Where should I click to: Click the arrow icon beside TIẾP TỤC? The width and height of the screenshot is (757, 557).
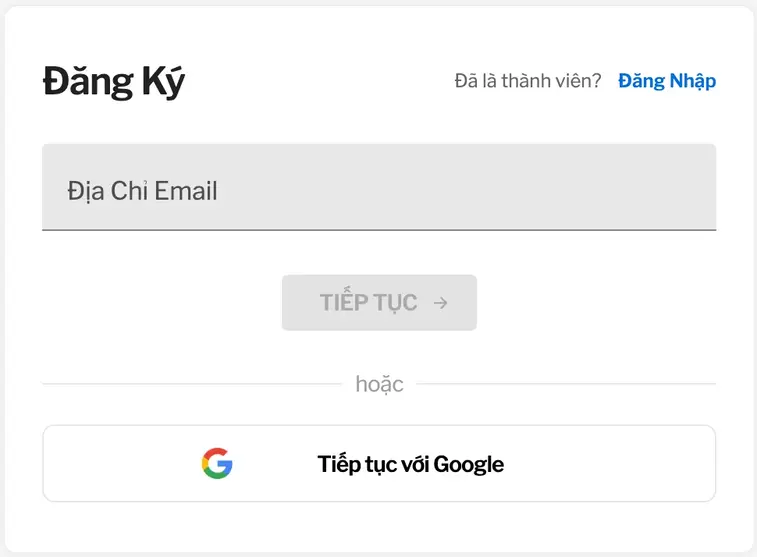tap(441, 302)
